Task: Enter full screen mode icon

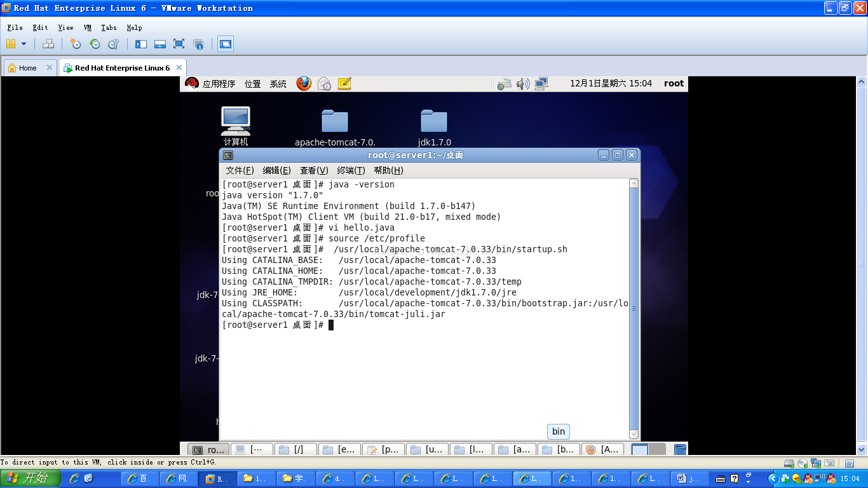Action: click(179, 44)
